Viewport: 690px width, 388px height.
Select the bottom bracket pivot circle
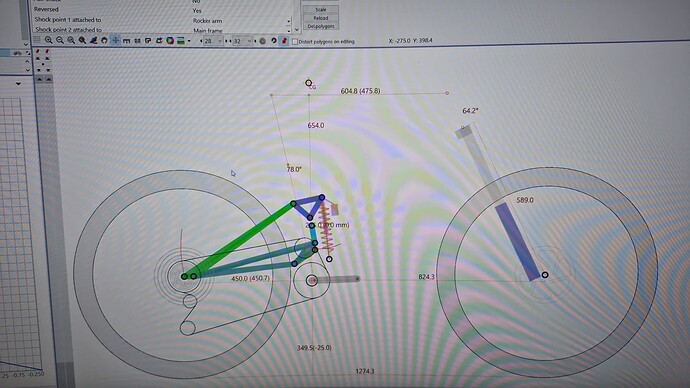pos(312,280)
